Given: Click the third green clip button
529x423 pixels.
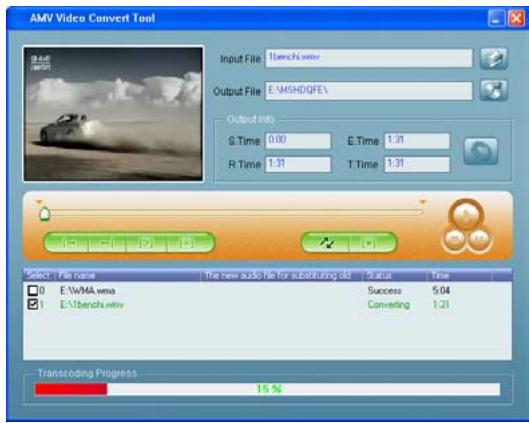Looking at the screenshot, I should point(146,242).
